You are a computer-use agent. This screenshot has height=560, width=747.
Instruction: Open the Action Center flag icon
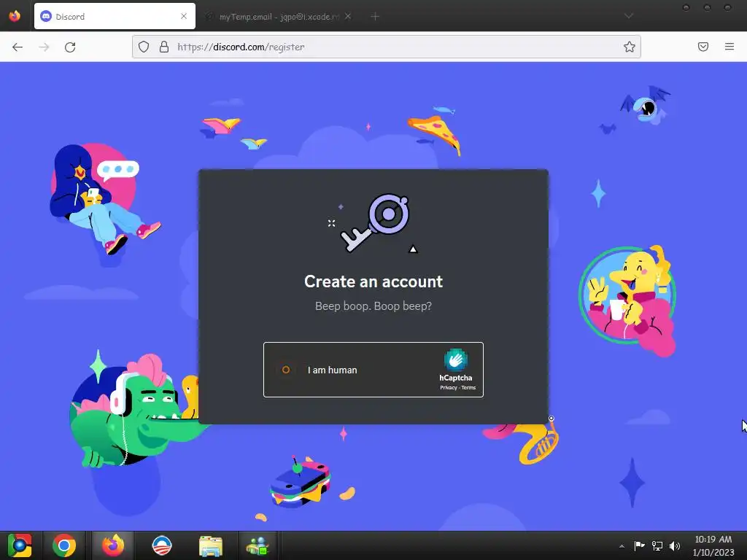639,545
